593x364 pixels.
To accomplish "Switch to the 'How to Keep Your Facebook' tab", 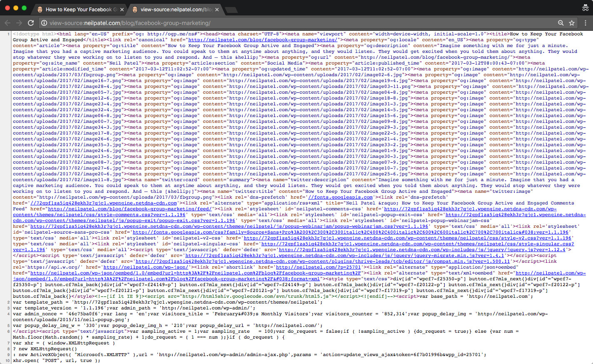I will click(x=79, y=9).
